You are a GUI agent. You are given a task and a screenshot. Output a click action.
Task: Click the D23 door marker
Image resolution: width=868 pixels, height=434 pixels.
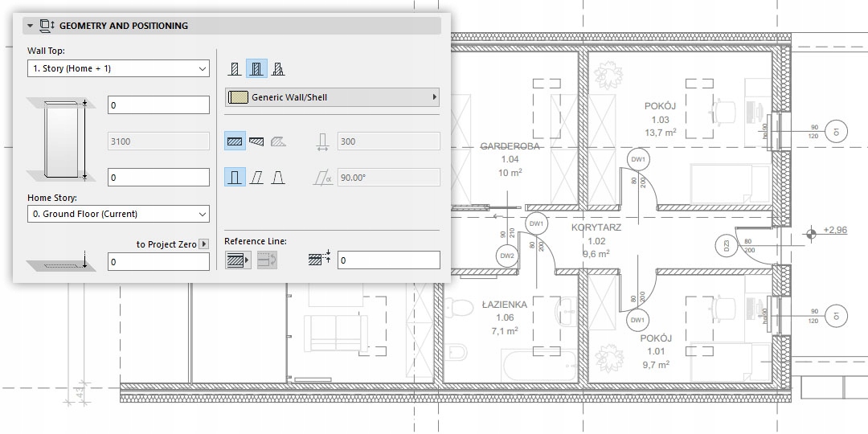click(726, 244)
